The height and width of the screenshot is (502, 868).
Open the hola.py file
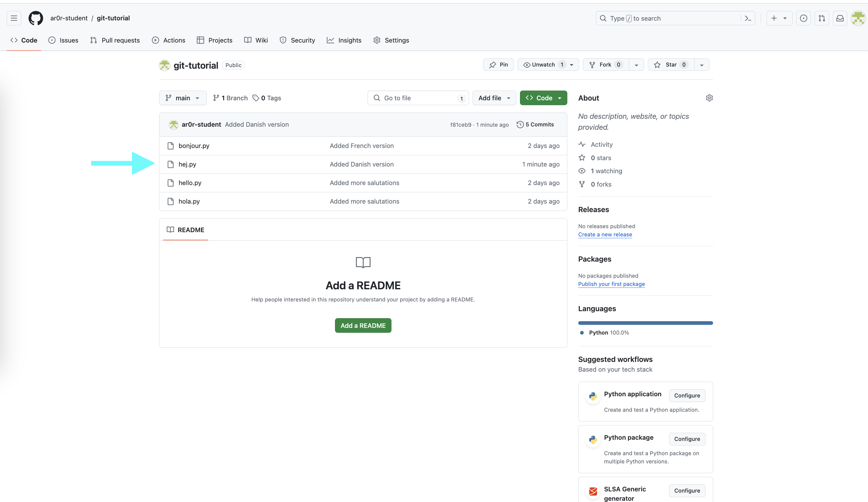189,201
